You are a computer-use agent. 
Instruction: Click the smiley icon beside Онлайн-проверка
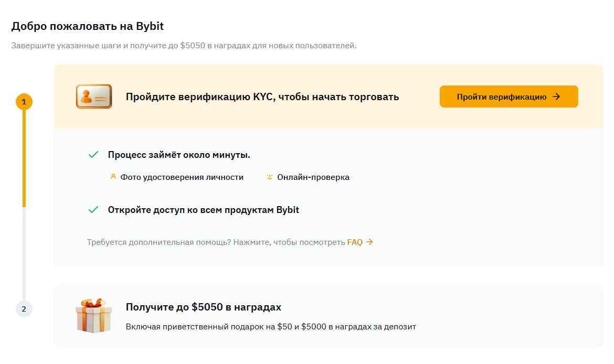point(270,177)
